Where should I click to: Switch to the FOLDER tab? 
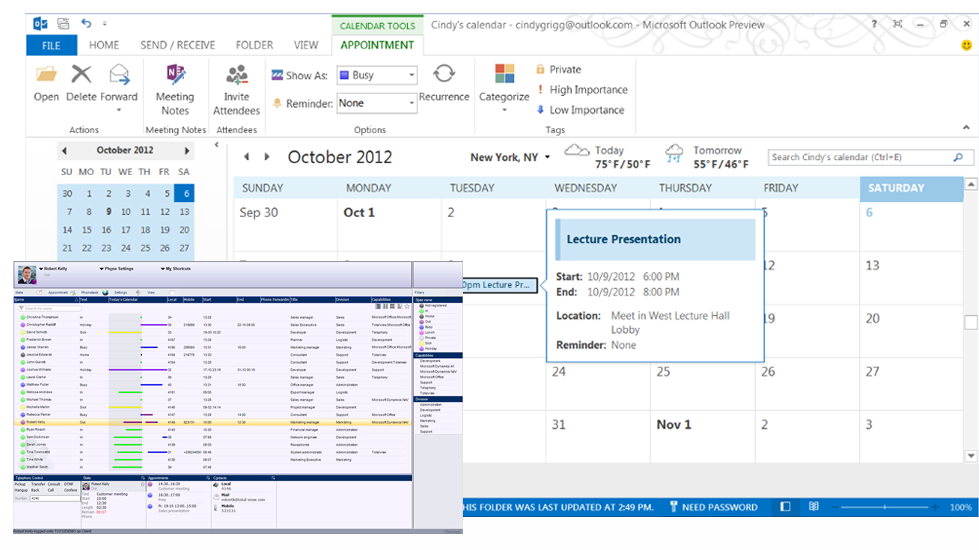254,45
